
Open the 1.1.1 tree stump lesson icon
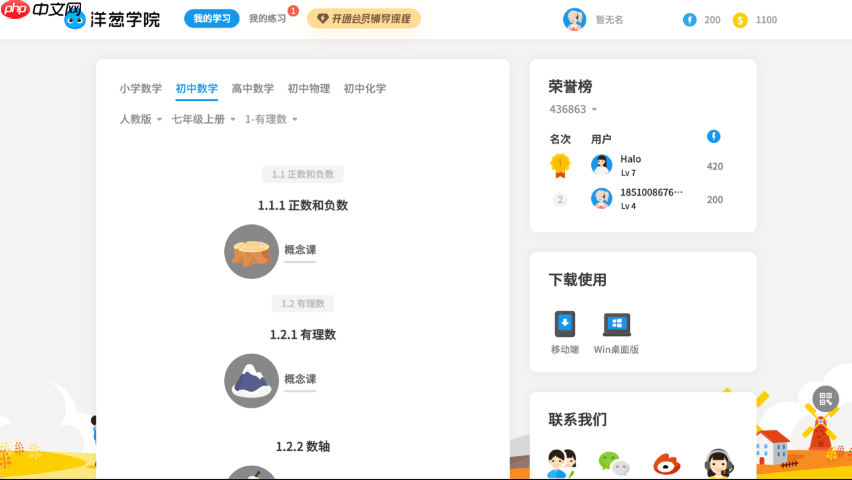coord(251,252)
